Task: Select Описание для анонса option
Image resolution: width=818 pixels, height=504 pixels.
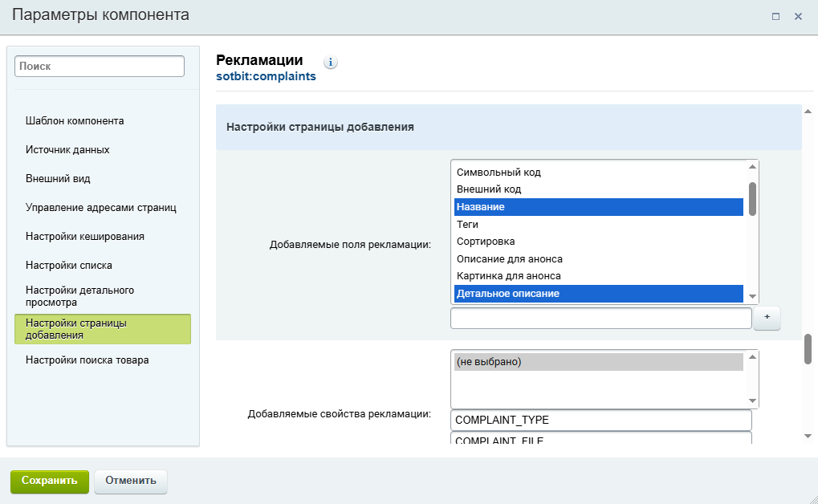Action: (598, 258)
